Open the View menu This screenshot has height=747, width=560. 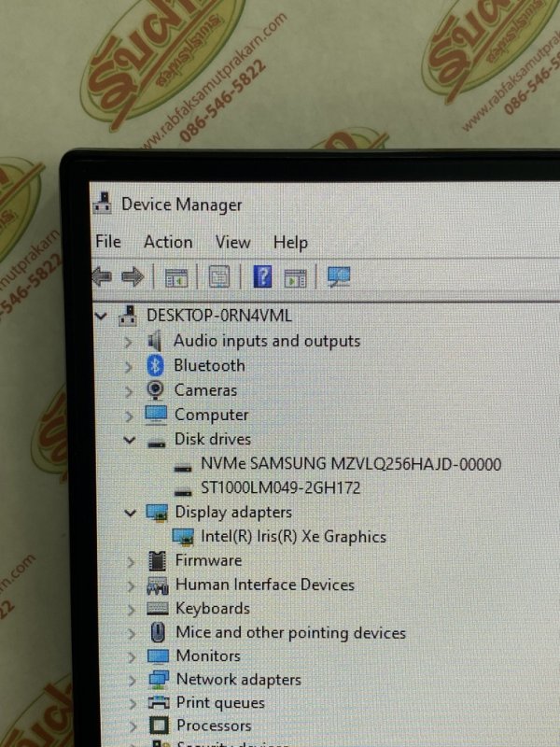tap(232, 242)
